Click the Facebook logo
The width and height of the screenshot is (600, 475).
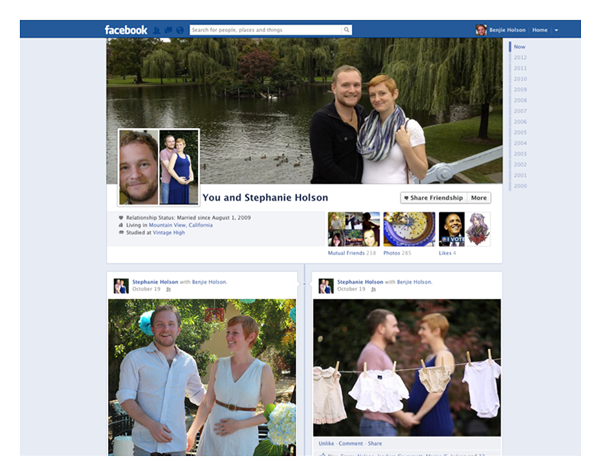tap(126, 30)
